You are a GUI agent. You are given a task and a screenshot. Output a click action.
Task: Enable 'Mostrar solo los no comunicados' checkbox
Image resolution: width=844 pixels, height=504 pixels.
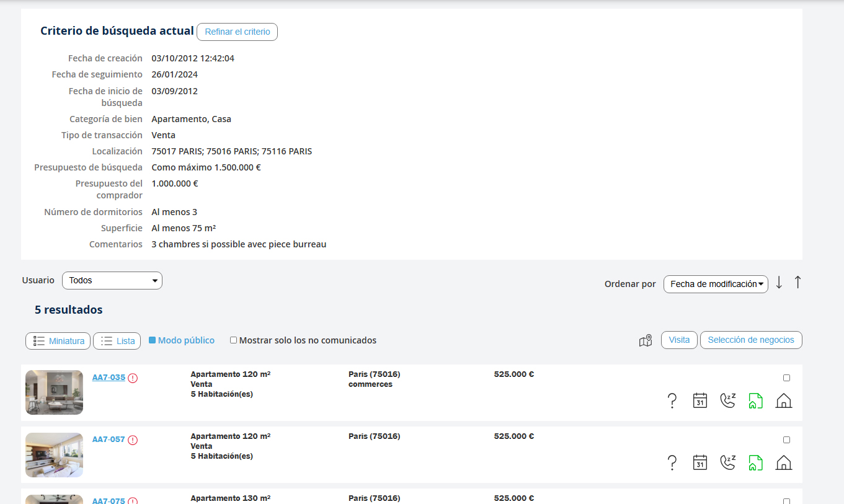[234, 340]
